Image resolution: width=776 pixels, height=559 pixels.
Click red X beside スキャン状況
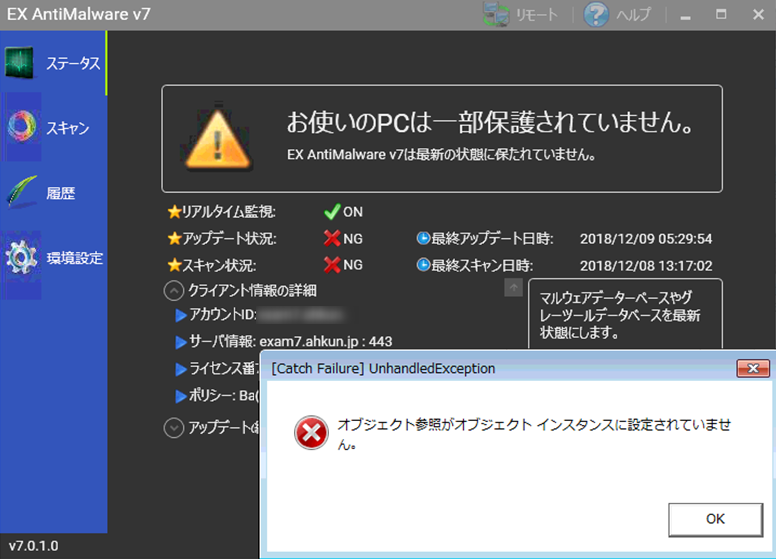click(x=332, y=265)
